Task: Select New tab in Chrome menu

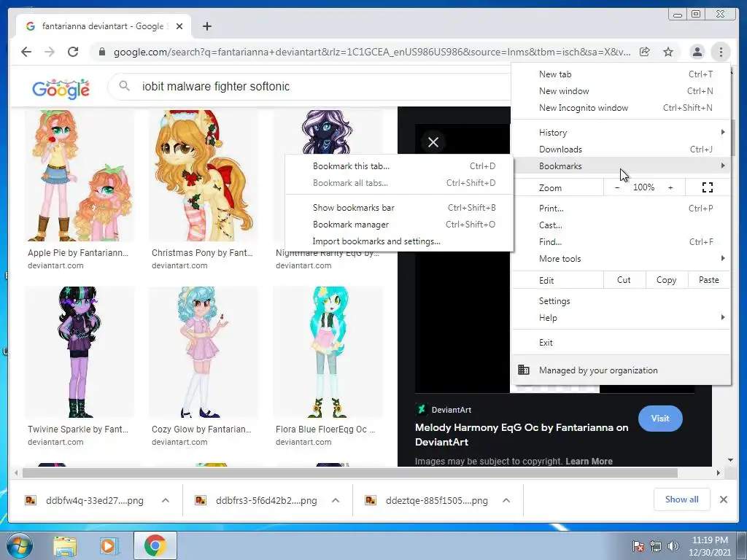Action: (622, 74)
